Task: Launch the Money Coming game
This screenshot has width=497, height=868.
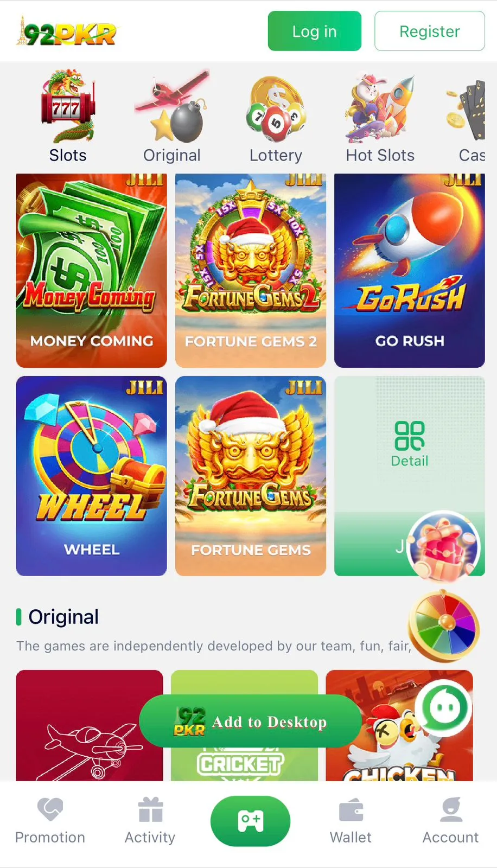Action: click(92, 270)
